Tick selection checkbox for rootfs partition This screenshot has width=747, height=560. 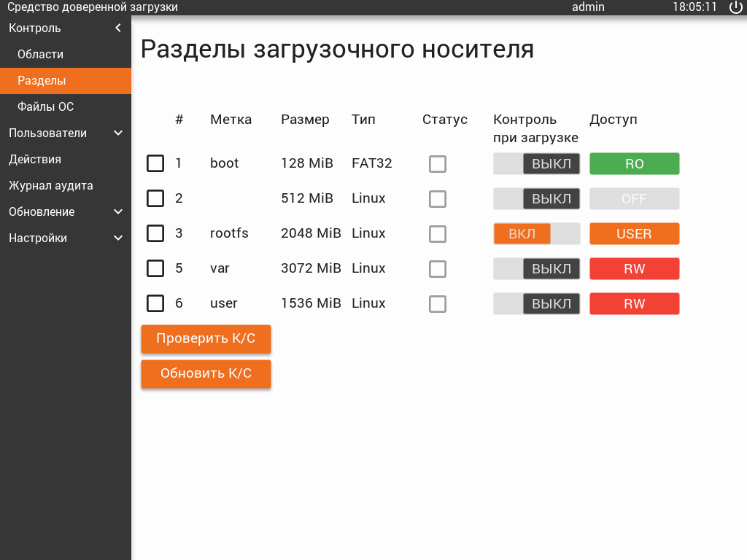(155, 233)
